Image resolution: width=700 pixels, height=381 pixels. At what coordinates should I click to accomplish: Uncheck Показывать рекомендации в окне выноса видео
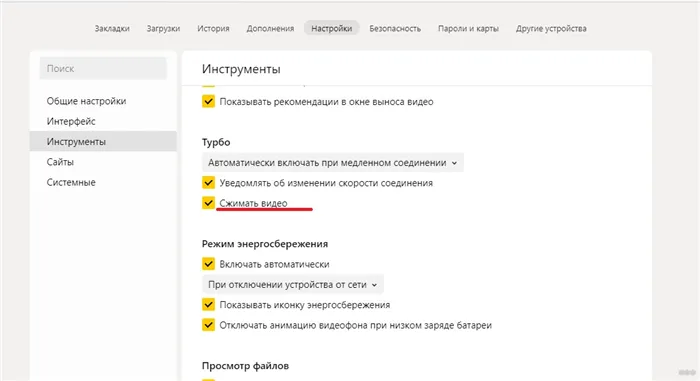tap(208, 101)
